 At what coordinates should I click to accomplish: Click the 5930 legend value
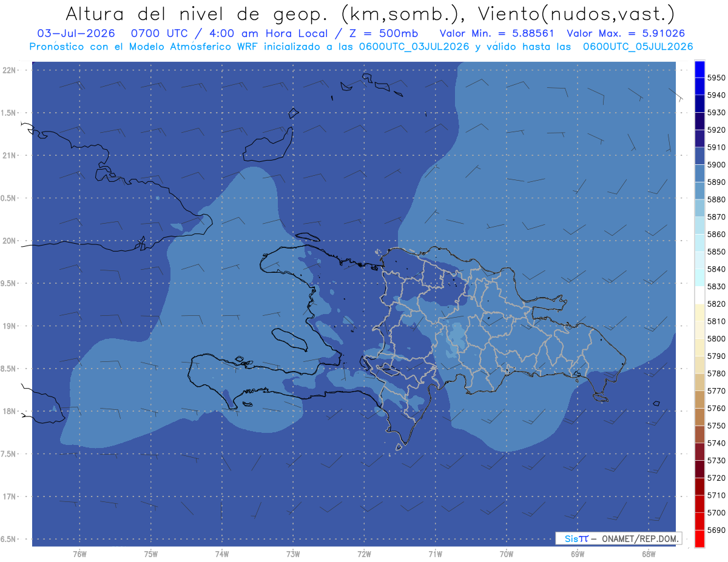click(716, 113)
